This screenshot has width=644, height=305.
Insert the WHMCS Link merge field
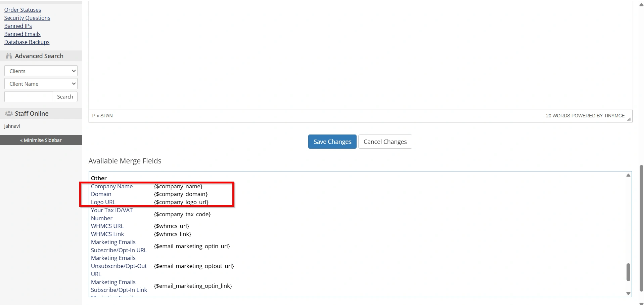click(x=107, y=234)
